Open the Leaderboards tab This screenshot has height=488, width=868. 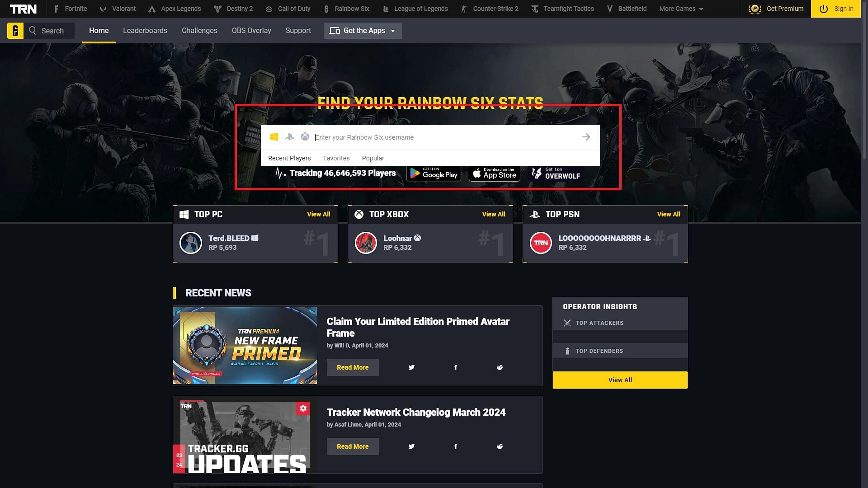coord(145,30)
